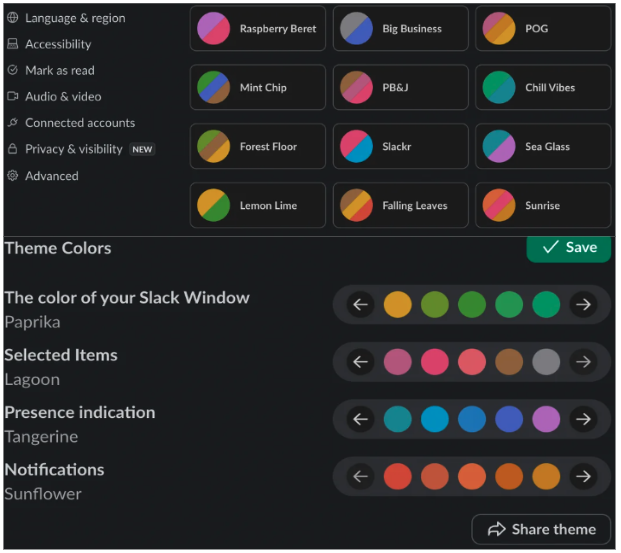Select the Falling Leaves theme card
The height and width of the screenshot is (553, 621).
click(x=401, y=205)
